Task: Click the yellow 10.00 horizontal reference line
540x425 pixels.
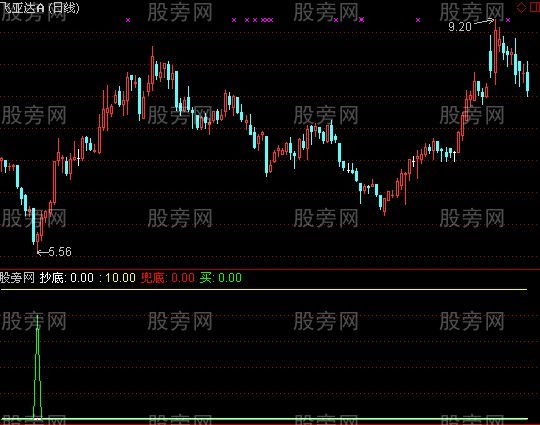Action: click(x=264, y=290)
